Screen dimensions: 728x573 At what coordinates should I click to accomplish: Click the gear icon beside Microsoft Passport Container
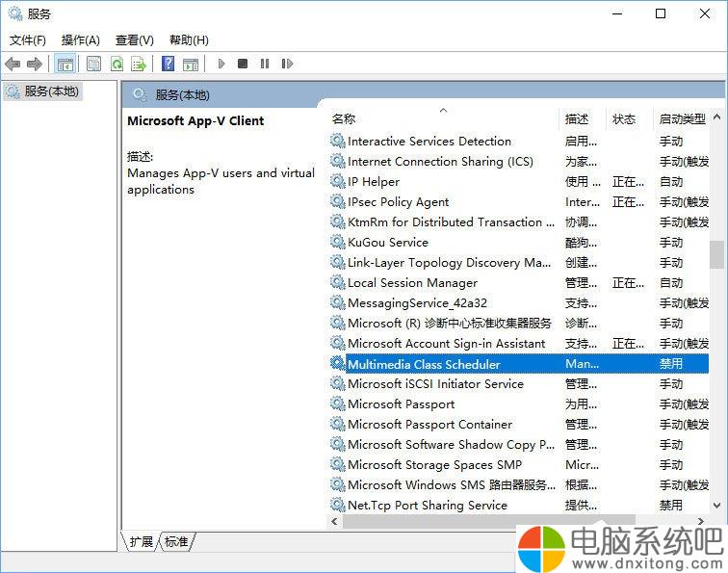point(338,424)
